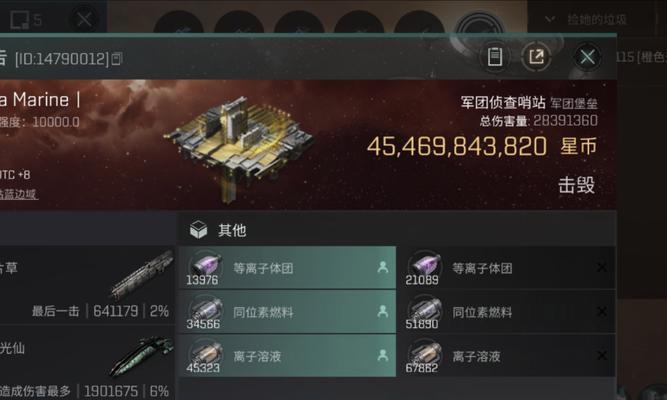Select the 67862 离子溶液 destroyed row
This screenshot has width=667, height=400.
point(507,356)
